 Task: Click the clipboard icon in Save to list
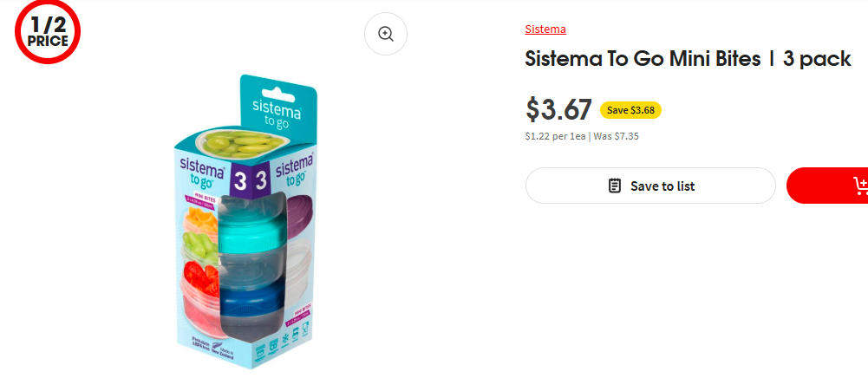615,186
